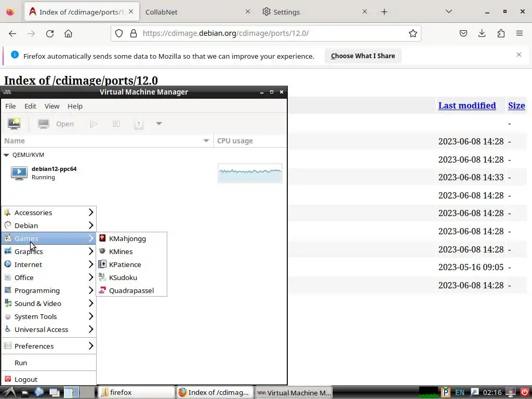
Task: Expand the Internet submenu
Action: click(x=49, y=264)
